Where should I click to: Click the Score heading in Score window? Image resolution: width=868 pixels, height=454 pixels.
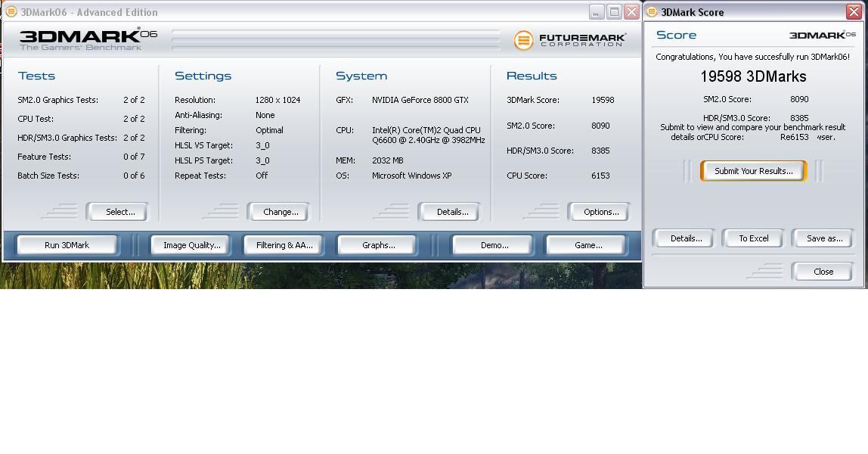[677, 35]
